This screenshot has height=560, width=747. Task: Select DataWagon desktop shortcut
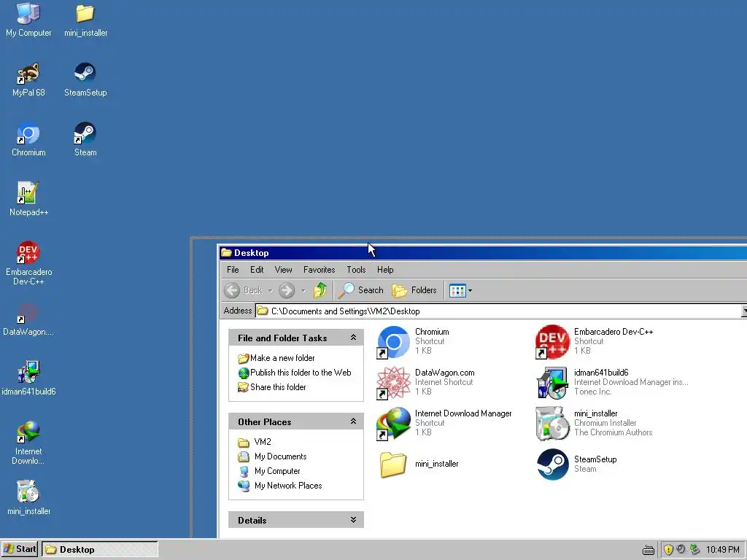(x=28, y=319)
